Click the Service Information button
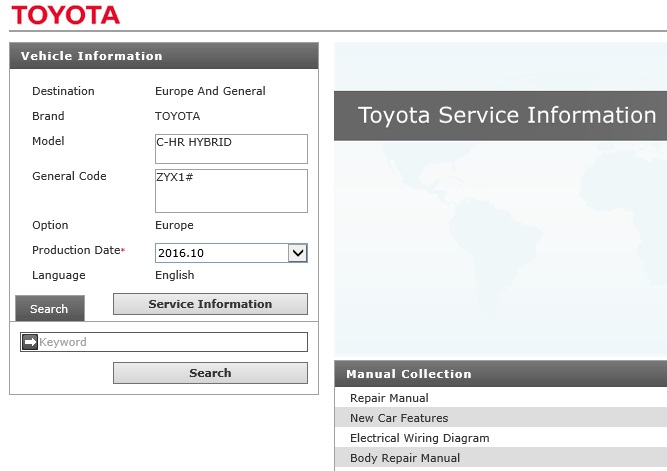The width and height of the screenshot is (667, 471). [x=210, y=304]
